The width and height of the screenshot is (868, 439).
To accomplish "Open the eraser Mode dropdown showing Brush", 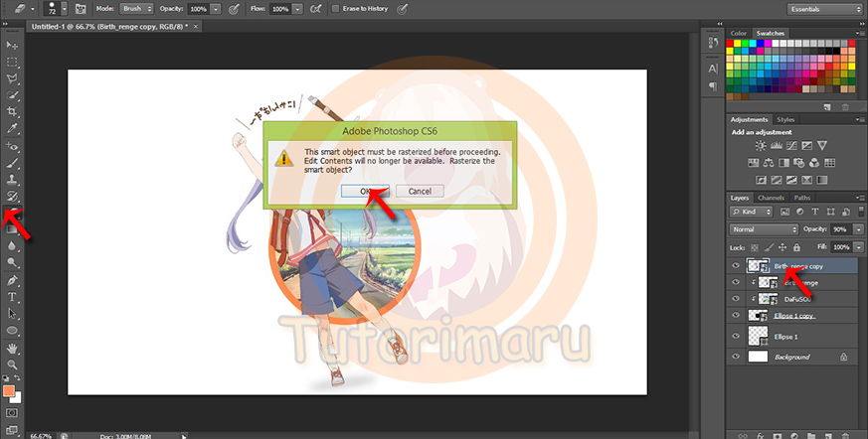I will click(x=136, y=9).
